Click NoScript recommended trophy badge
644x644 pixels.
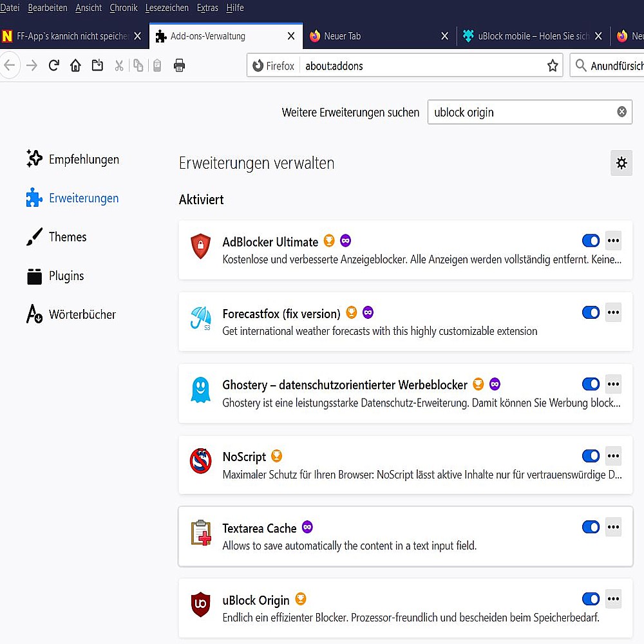(x=277, y=456)
